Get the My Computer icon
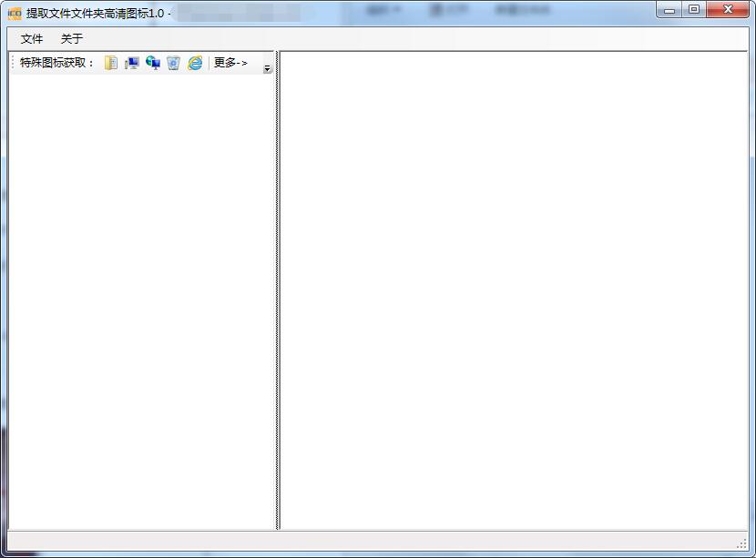This screenshot has width=756, height=558. tap(132, 63)
